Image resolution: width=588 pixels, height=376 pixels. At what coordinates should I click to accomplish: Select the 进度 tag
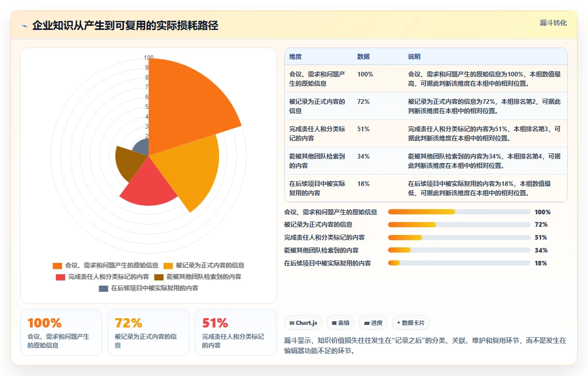click(373, 323)
